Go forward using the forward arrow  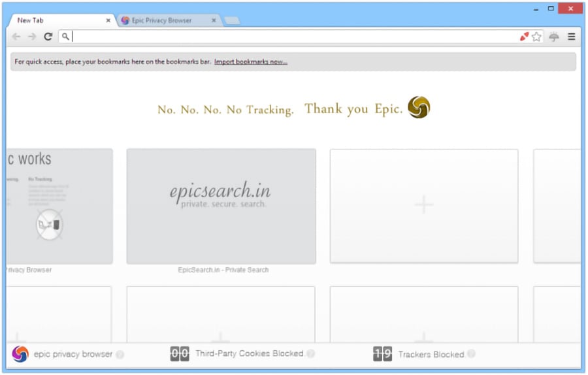(x=32, y=37)
